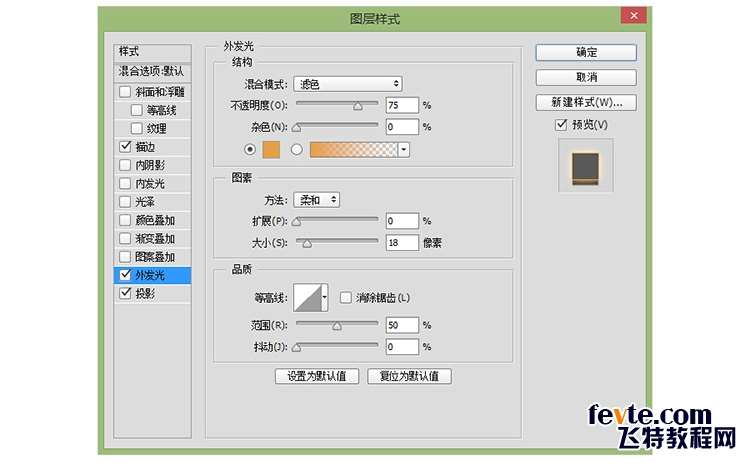This screenshot has width=750, height=463.
Task: Focus the 抖动 value field
Action: (x=402, y=346)
